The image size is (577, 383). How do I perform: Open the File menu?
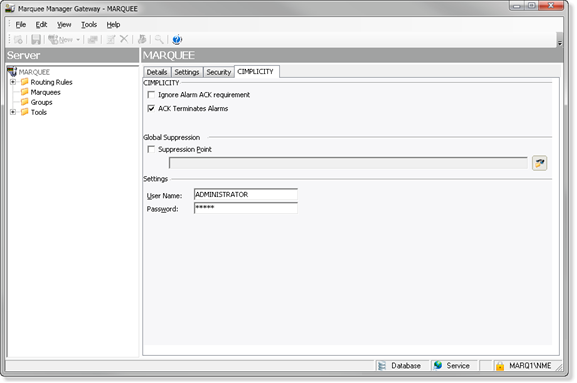pos(21,25)
